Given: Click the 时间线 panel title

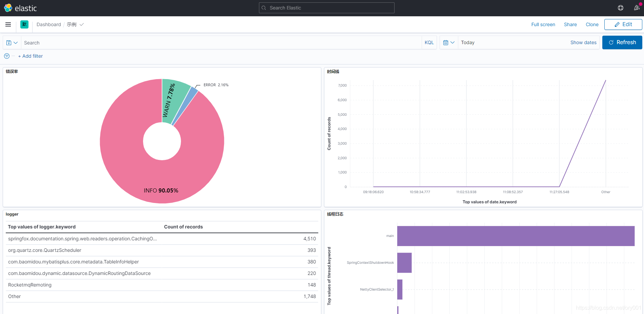Looking at the screenshot, I should [x=333, y=72].
